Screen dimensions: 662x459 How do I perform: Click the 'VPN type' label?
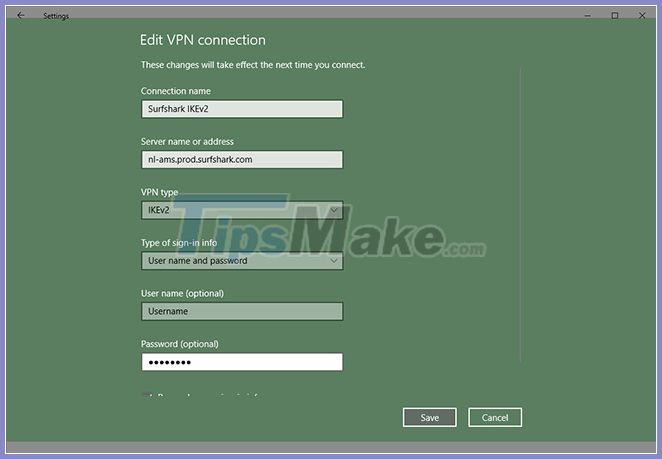[160, 193]
